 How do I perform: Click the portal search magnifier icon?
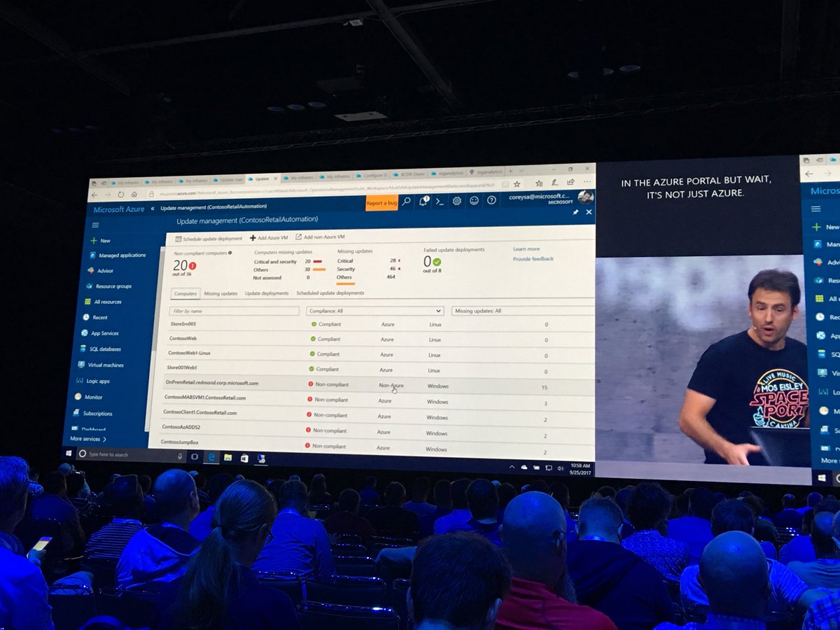406,202
